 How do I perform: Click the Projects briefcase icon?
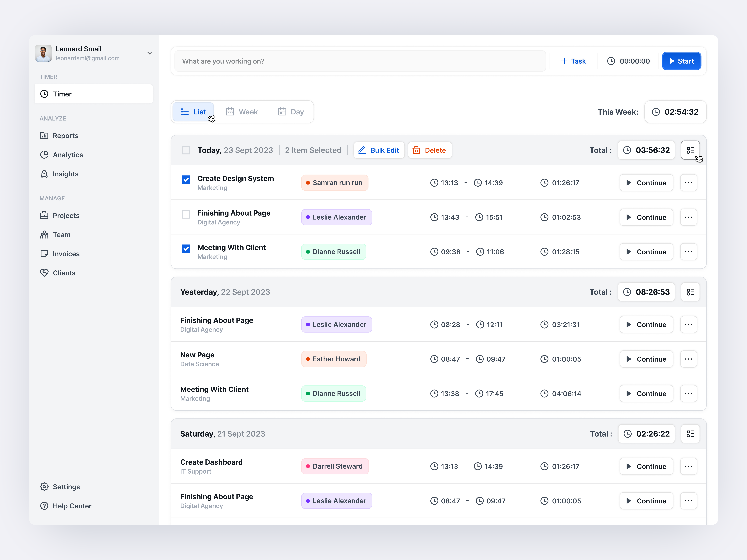click(x=44, y=215)
